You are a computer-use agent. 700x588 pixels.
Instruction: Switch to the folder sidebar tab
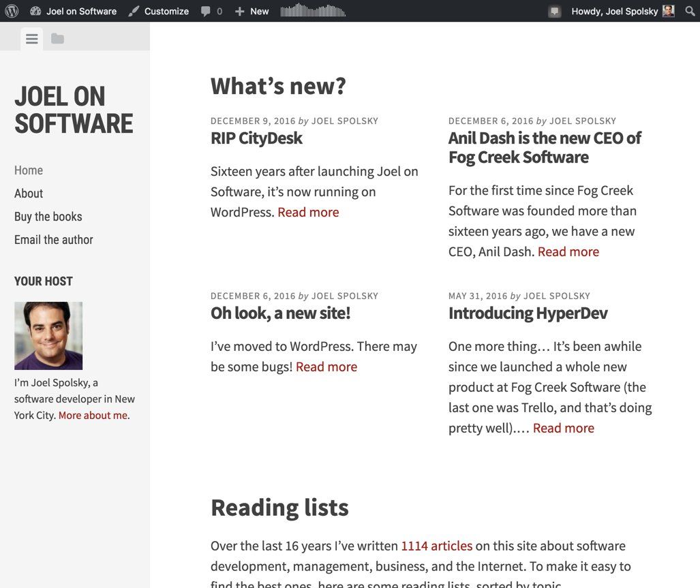pyautogui.click(x=57, y=39)
